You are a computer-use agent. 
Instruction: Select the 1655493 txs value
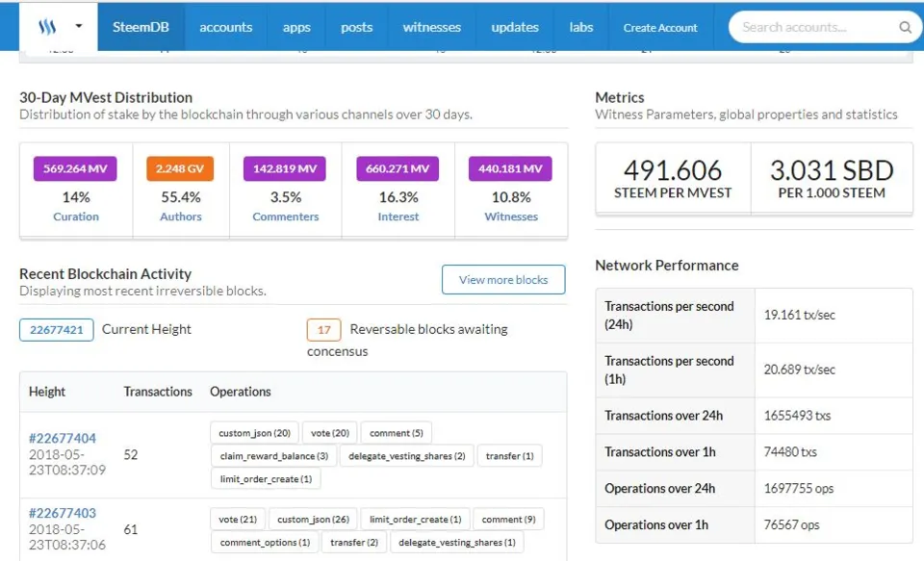797,416
